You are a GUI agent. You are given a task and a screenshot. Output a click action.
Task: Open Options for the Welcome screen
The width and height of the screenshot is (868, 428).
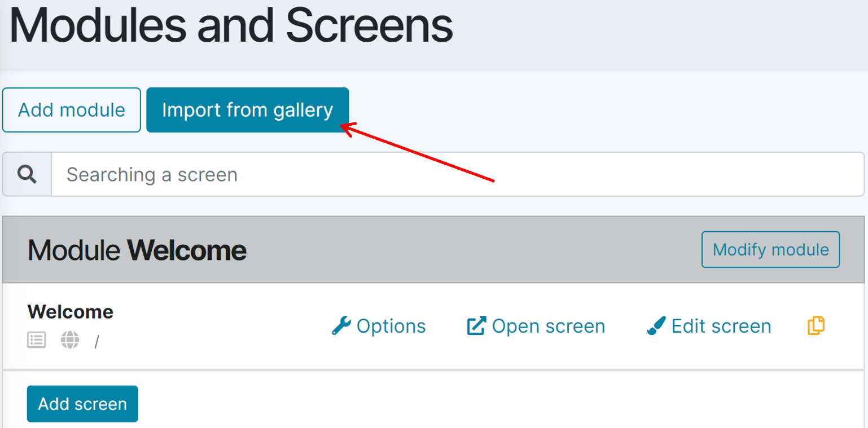[x=391, y=326]
